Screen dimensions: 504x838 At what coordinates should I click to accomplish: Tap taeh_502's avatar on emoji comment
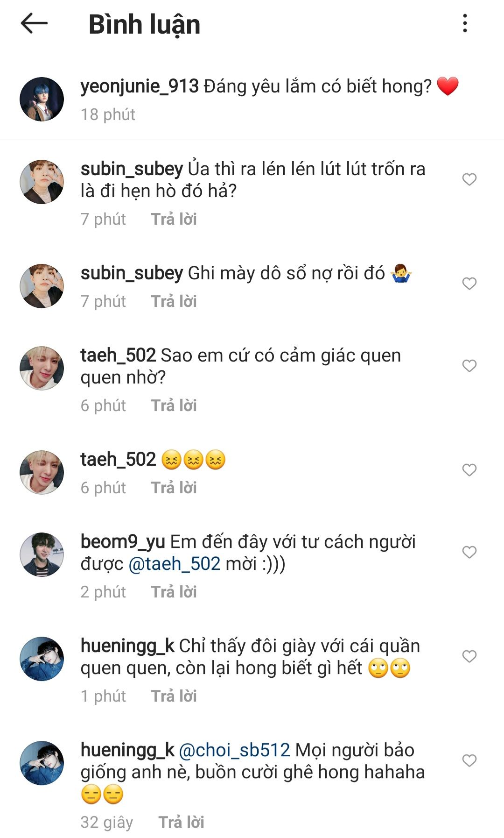42,472
